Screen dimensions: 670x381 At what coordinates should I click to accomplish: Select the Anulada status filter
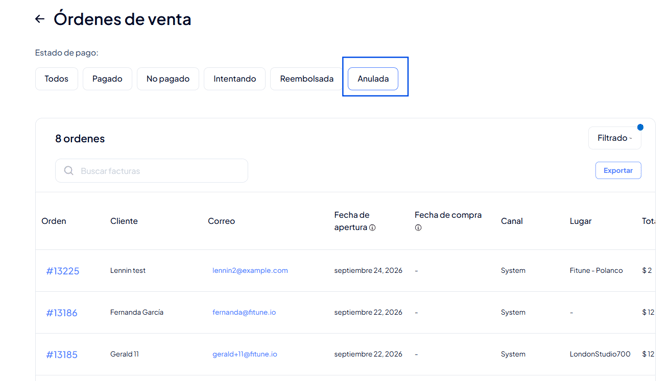coord(373,79)
